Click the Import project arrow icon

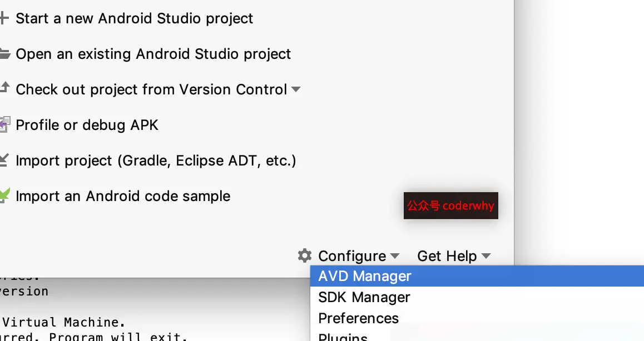[x=4, y=160]
